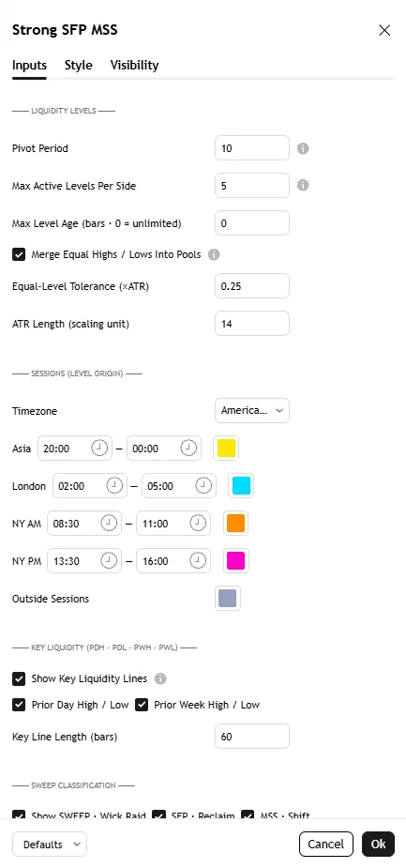Edit the Max Level Age field

click(x=252, y=223)
